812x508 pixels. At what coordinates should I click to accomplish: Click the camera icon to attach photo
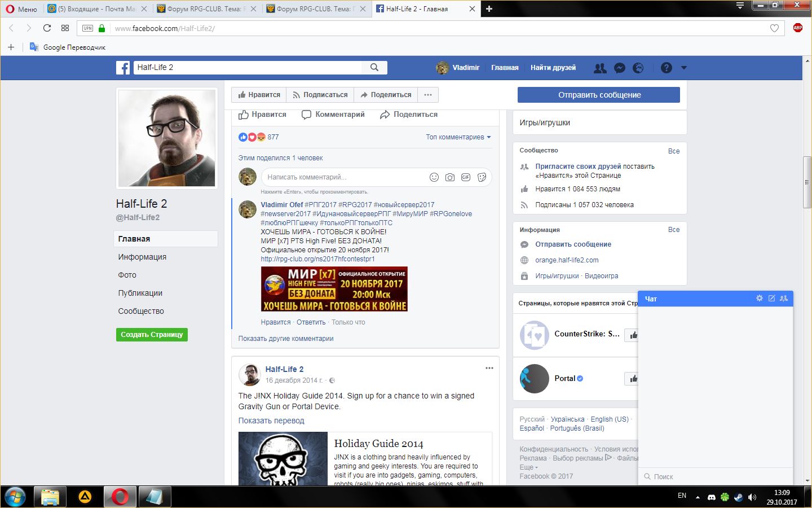click(x=449, y=177)
